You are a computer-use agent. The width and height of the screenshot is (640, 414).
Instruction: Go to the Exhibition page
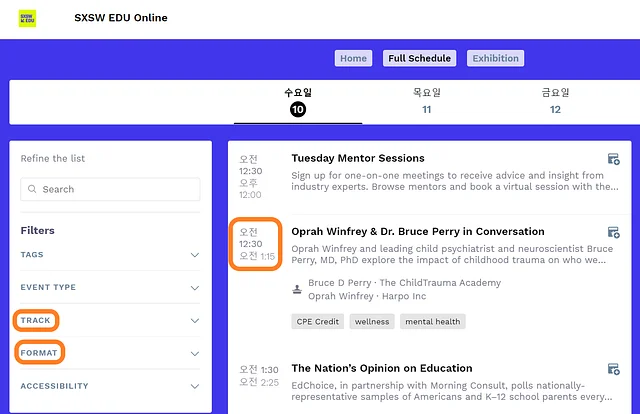click(495, 58)
